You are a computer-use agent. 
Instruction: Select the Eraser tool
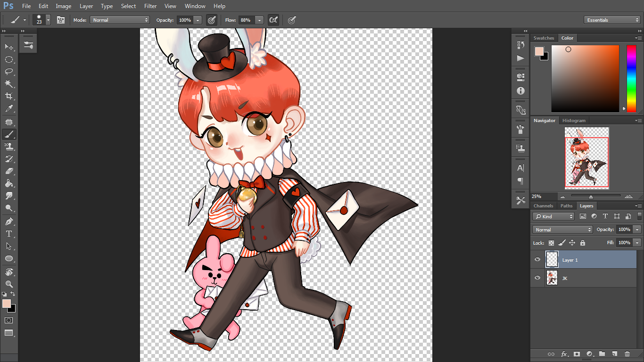[9, 171]
